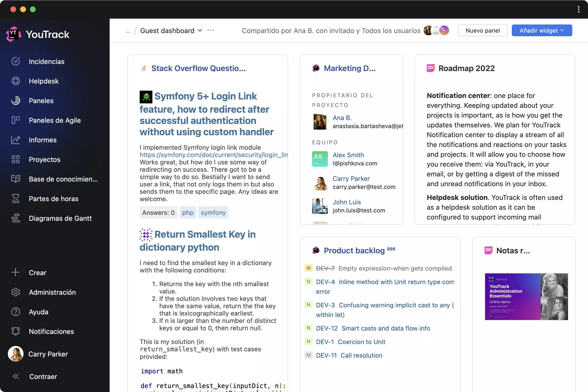Select the Paneles de Agile icon

16,120
